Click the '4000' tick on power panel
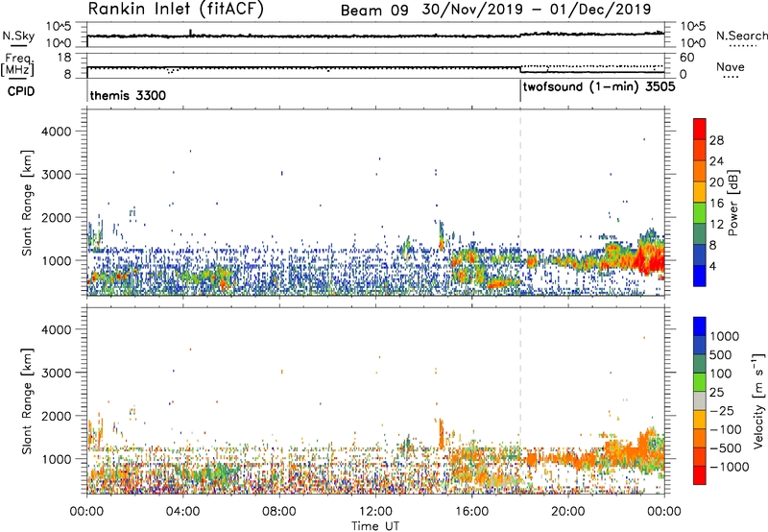 click(x=56, y=132)
